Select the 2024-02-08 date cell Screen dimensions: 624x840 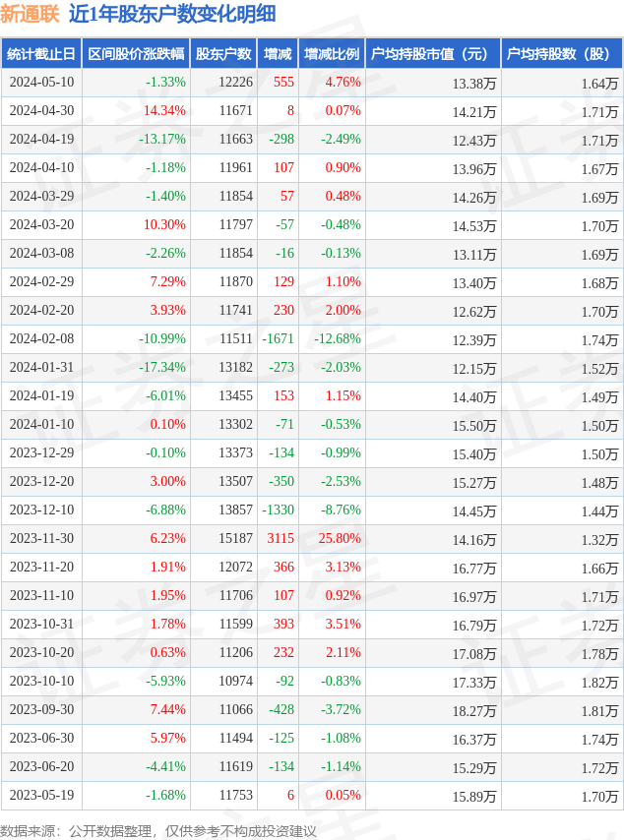point(41,339)
